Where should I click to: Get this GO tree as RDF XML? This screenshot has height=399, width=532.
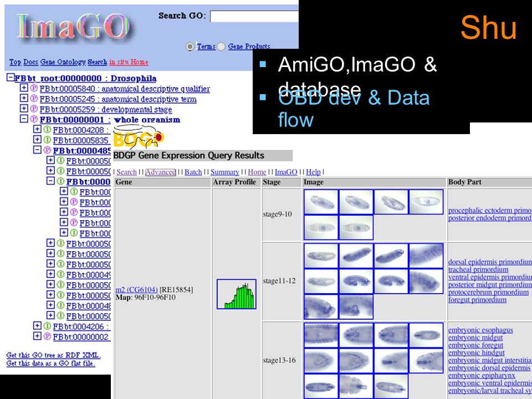tap(54, 355)
